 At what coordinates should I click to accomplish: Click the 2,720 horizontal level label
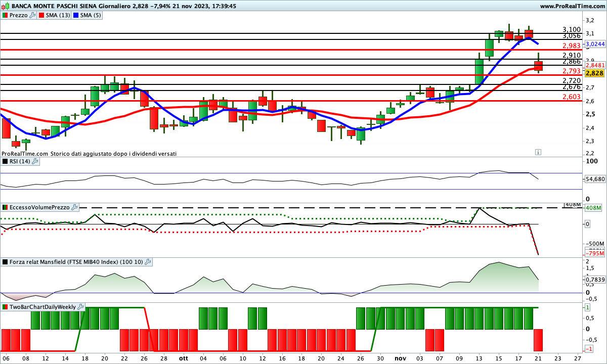point(572,81)
